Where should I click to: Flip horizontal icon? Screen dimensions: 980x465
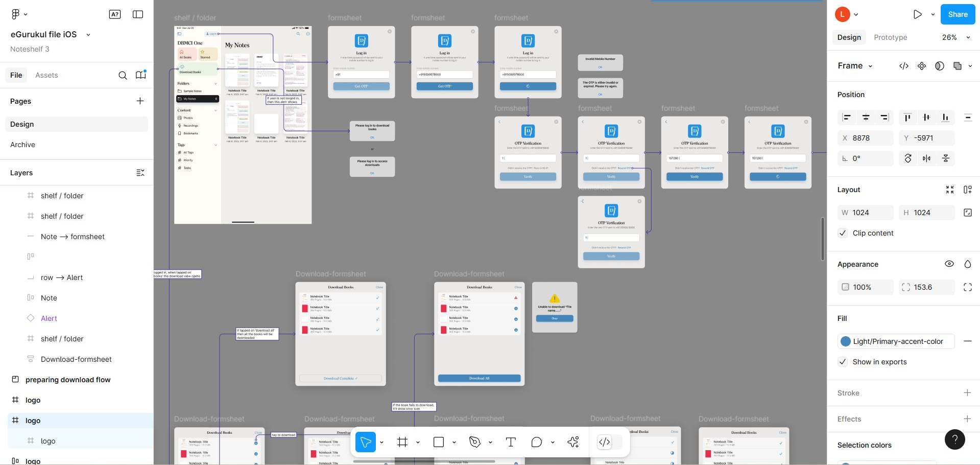tap(926, 158)
